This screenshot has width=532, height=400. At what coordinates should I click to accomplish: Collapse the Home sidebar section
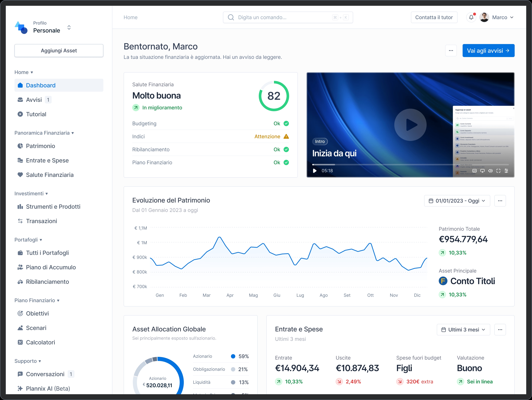24,72
